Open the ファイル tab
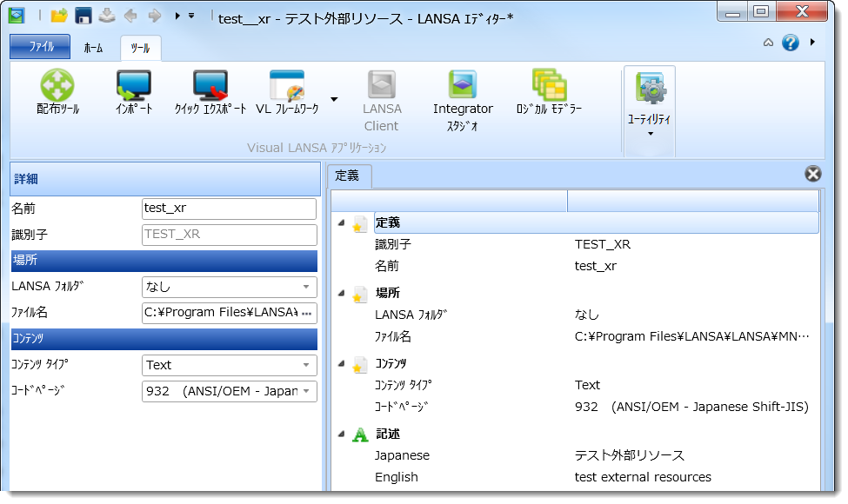This screenshot has width=848, height=504. tap(40, 47)
